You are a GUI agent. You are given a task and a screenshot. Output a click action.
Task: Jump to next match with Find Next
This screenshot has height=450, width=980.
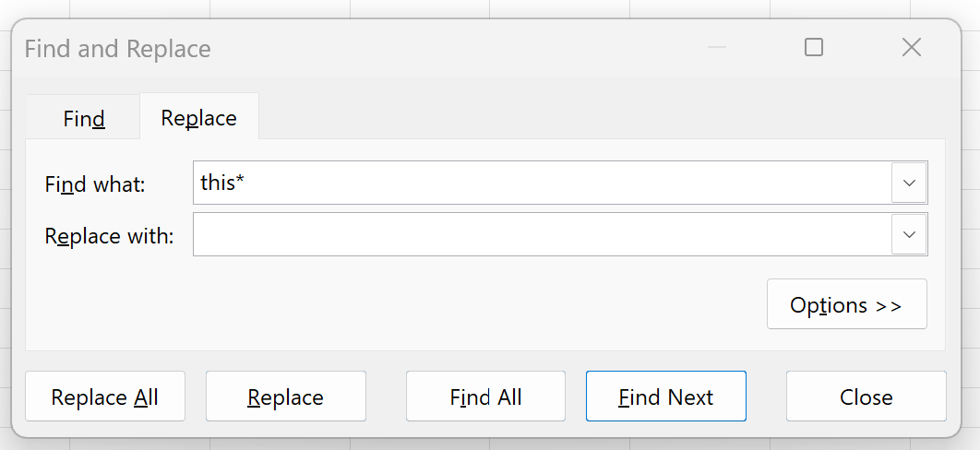pyautogui.click(x=665, y=397)
